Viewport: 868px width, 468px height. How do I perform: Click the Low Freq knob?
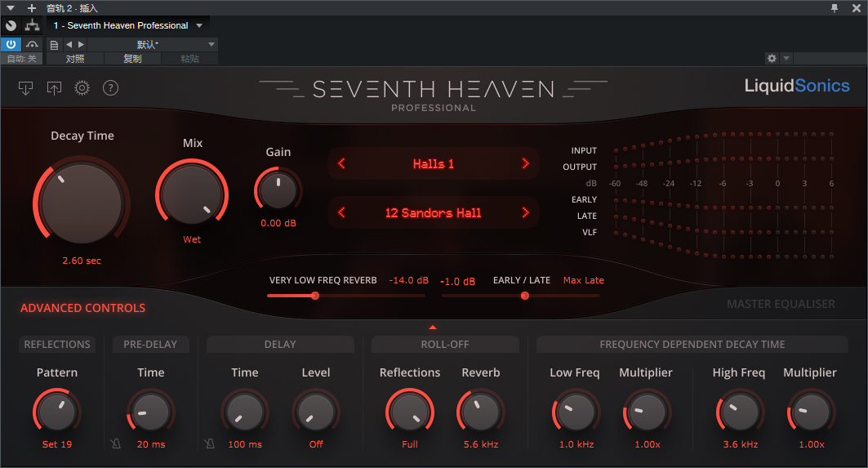click(576, 412)
